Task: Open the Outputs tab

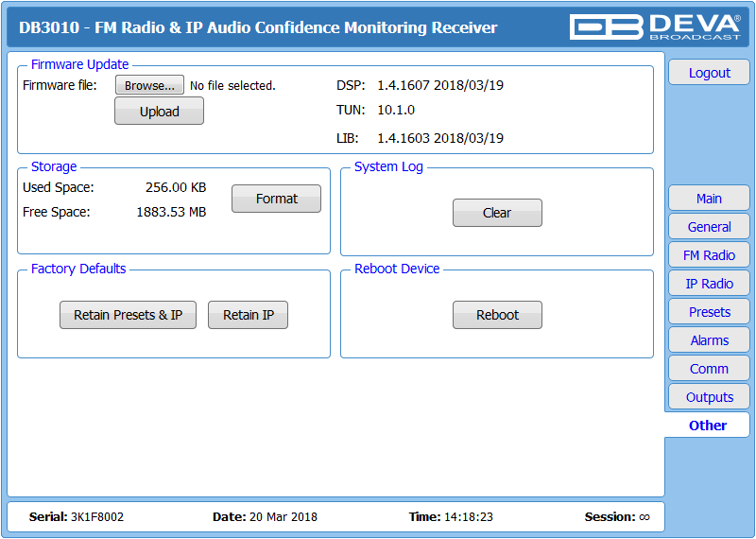Action: pos(709,397)
